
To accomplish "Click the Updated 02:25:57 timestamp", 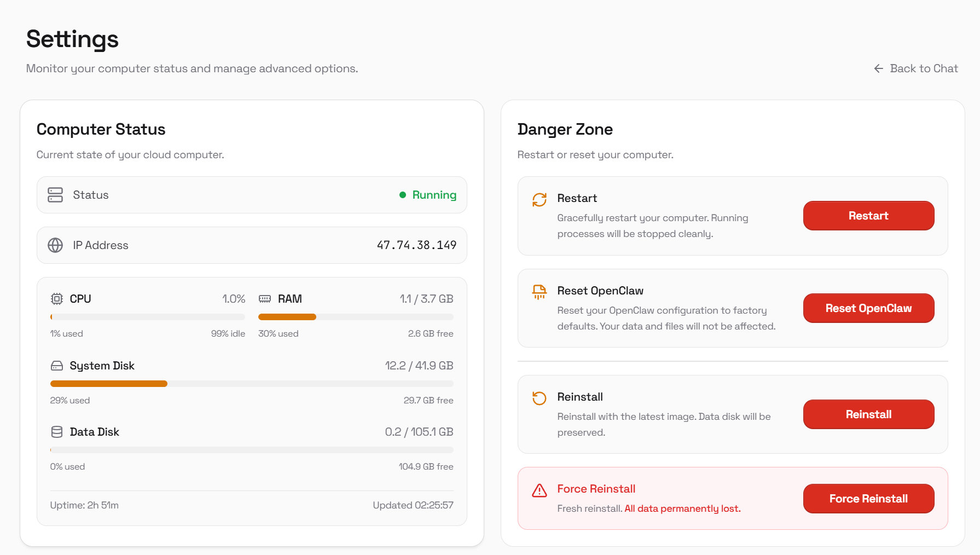I will coord(413,505).
